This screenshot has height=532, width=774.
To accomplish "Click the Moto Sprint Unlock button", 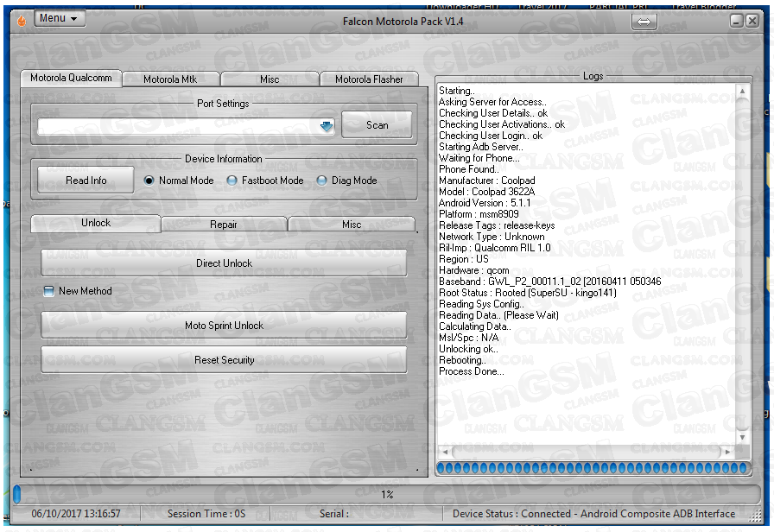I will [224, 326].
